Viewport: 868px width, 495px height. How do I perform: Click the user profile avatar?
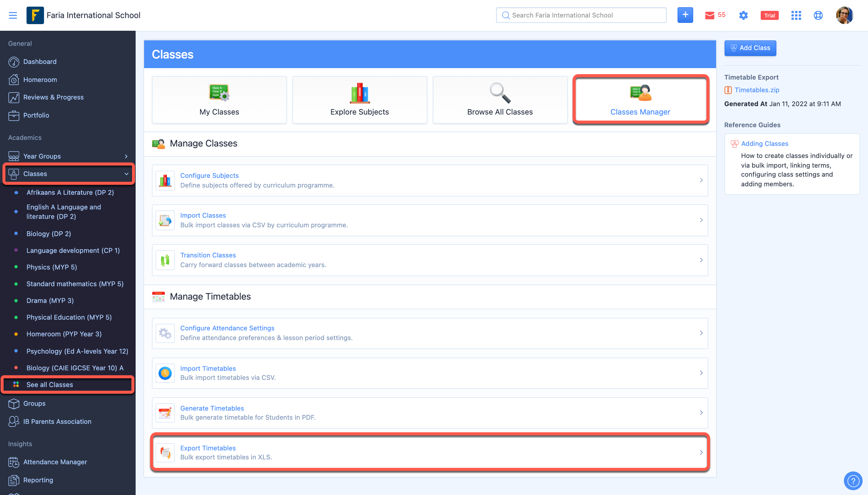coord(844,15)
